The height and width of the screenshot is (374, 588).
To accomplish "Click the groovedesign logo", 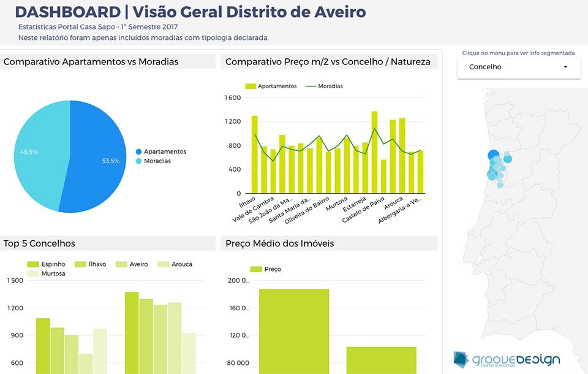I will point(507,360).
